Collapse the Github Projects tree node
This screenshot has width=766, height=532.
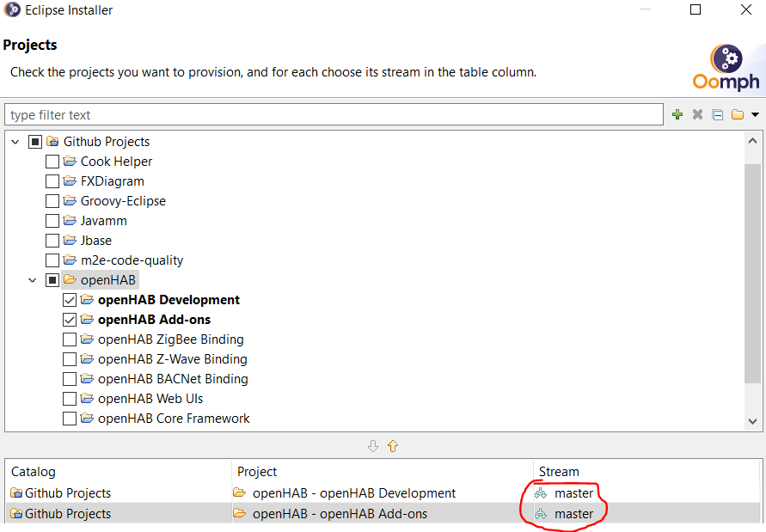tap(15, 142)
